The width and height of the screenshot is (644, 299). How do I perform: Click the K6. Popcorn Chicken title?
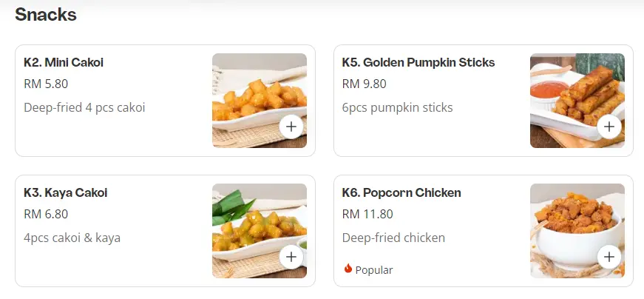coord(401,193)
